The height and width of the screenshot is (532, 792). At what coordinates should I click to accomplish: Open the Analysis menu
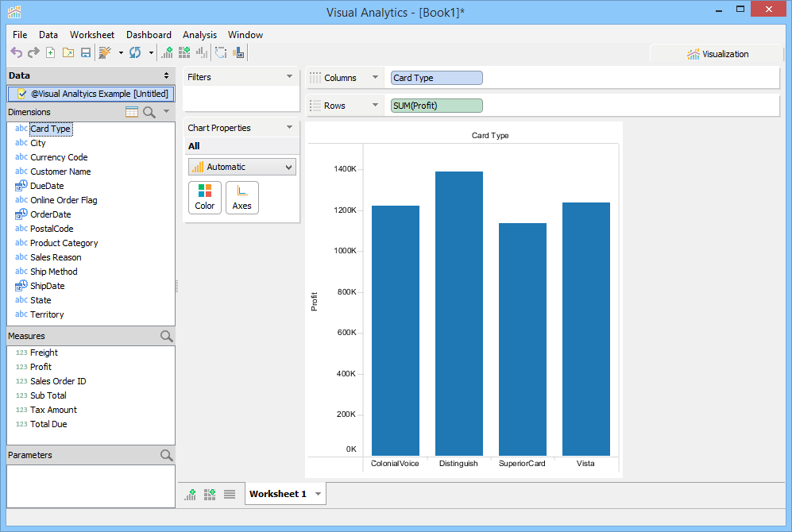199,35
